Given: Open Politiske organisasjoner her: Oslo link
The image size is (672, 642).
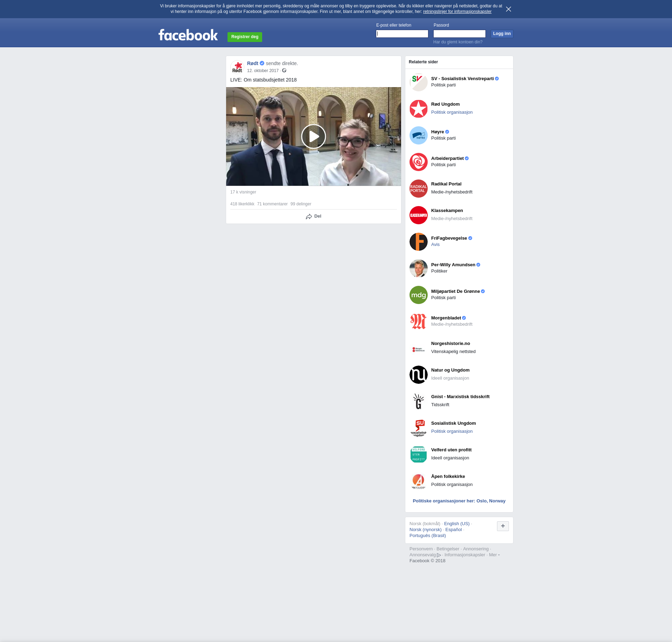Looking at the screenshot, I should 459,501.
